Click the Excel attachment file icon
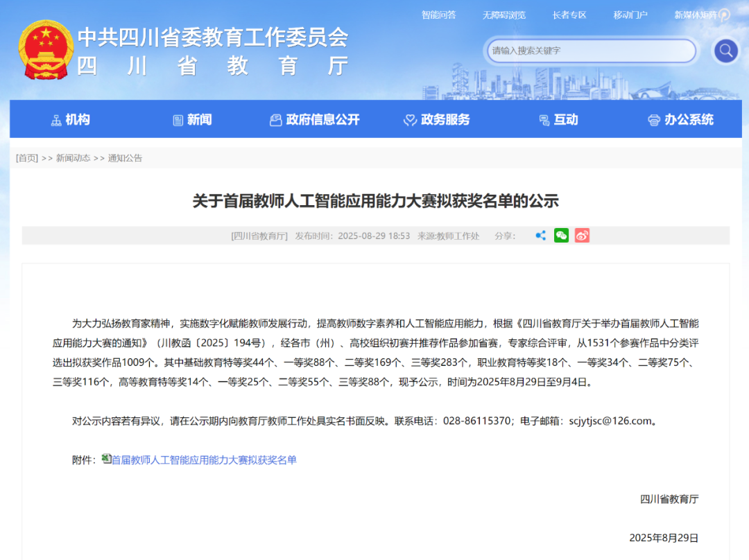This screenshot has height=560, width=749. coord(107,459)
